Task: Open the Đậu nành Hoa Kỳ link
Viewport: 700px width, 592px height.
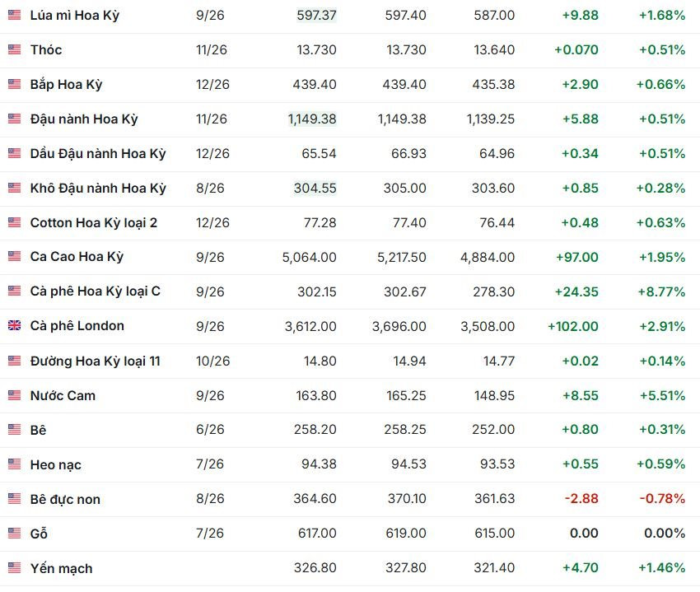Action: click(84, 119)
